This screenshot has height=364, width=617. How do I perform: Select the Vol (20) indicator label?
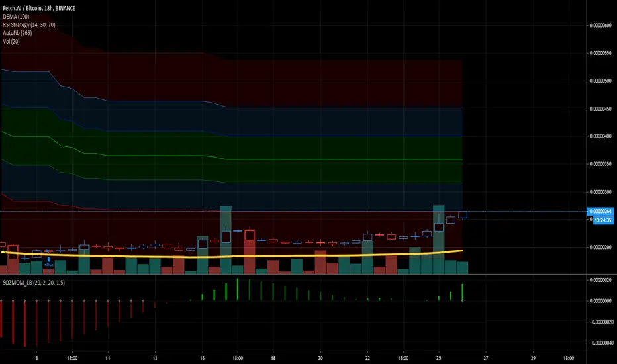point(11,41)
